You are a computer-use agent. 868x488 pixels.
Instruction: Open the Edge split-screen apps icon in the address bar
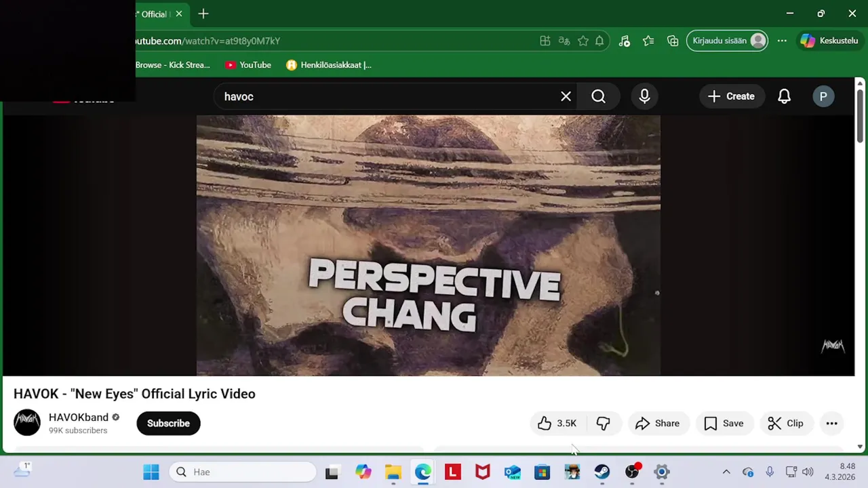coord(545,41)
